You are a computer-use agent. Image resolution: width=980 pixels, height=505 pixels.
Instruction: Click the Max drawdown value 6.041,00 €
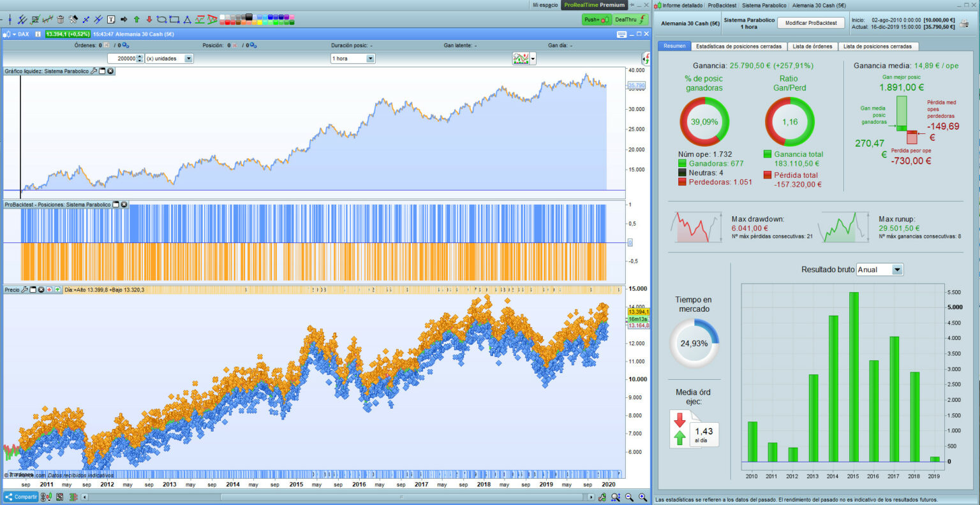[x=750, y=228]
